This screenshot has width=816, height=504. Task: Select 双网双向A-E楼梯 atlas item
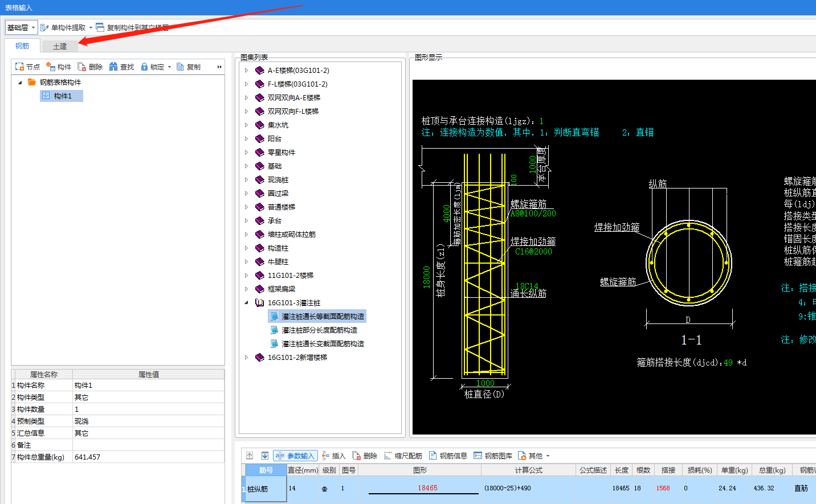293,98
